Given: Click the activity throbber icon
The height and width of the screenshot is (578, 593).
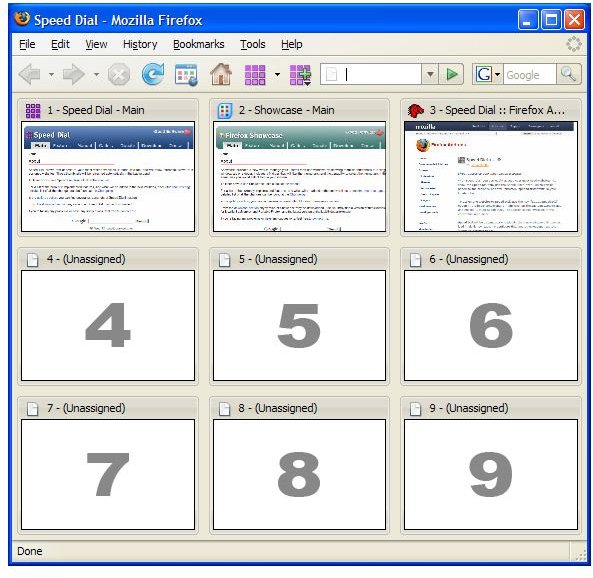Looking at the screenshot, I should point(574,44).
